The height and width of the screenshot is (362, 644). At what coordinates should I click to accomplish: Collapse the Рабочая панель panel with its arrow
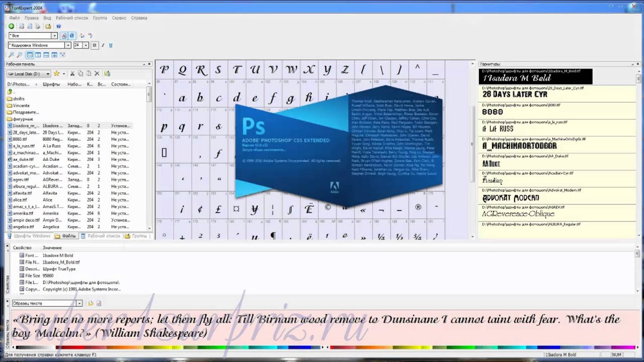tap(143, 64)
